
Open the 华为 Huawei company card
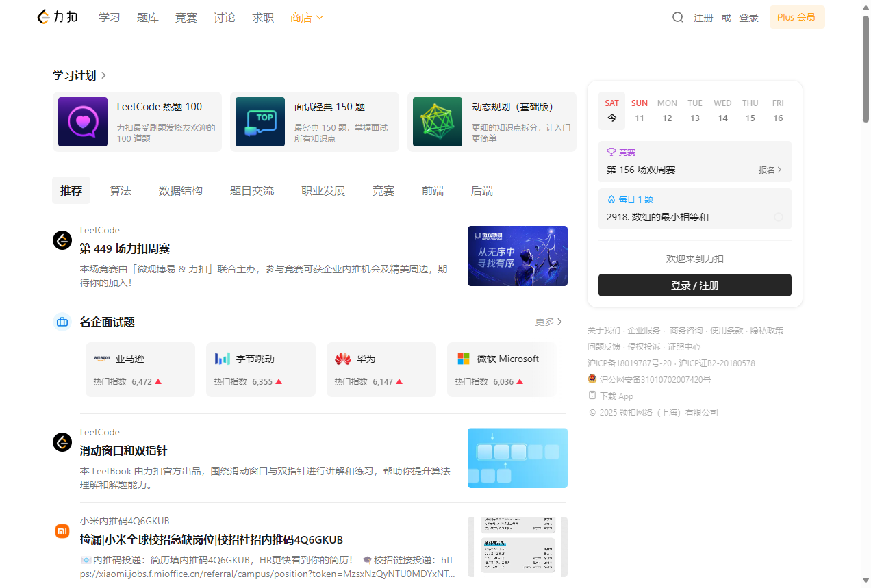click(x=381, y=370)
